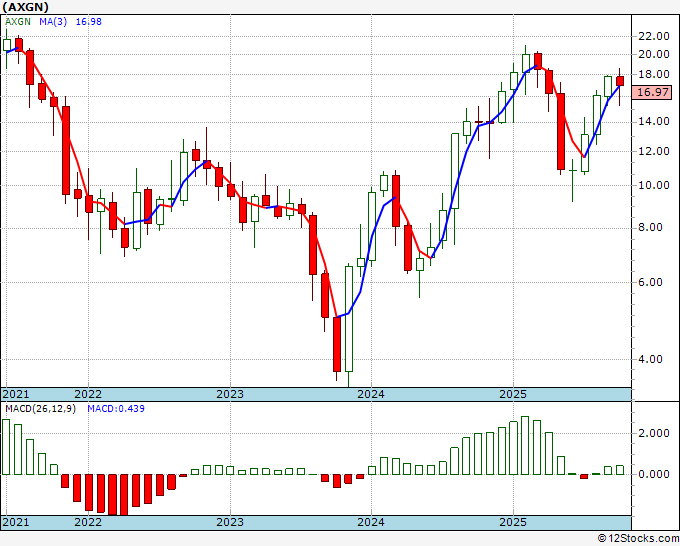This screenshot has width=680, height=546.
Task: Click 2023 on the price chart timeline
Action: tap(230, 394)
